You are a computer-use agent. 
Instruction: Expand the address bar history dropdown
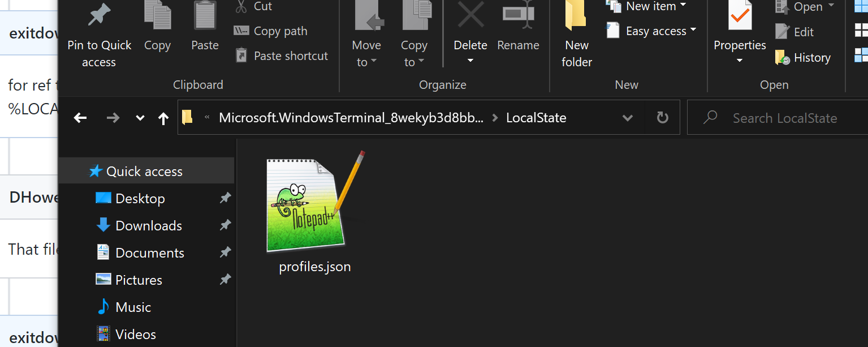click(627, 118)
